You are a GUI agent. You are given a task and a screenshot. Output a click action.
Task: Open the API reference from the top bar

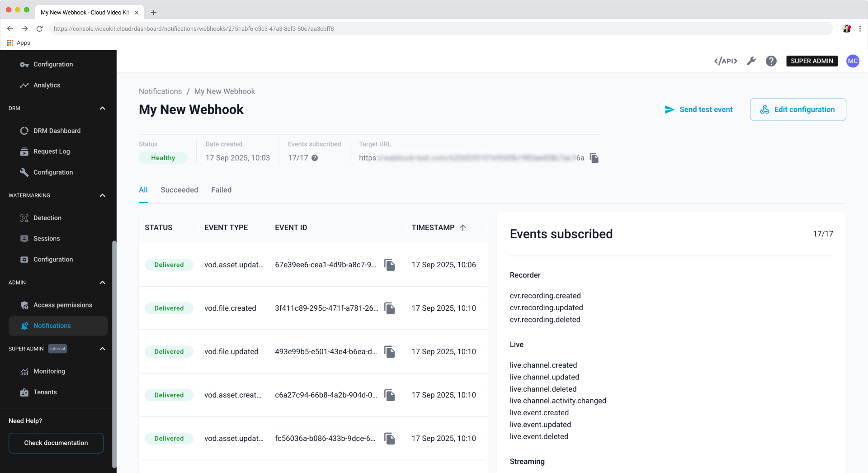(x=725, y=61)
